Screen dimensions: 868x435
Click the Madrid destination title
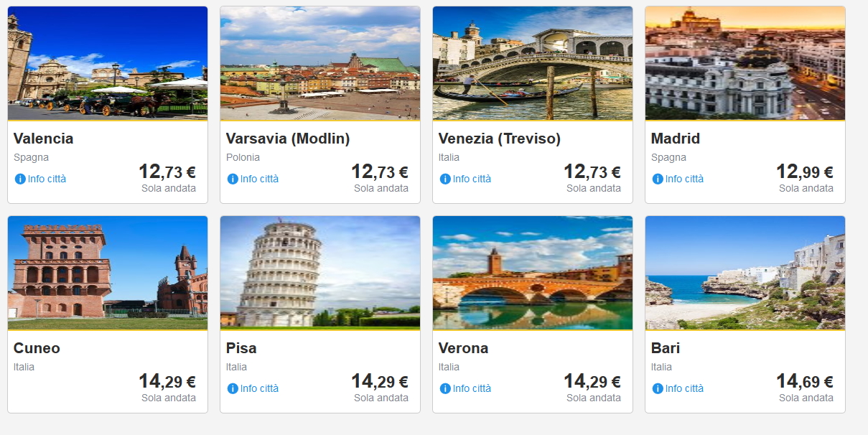tap(676, 139)
